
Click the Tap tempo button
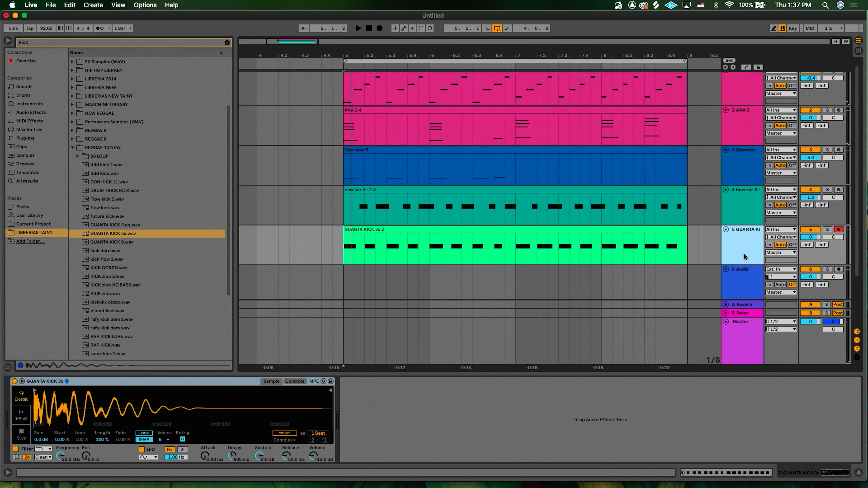[30, 28]
